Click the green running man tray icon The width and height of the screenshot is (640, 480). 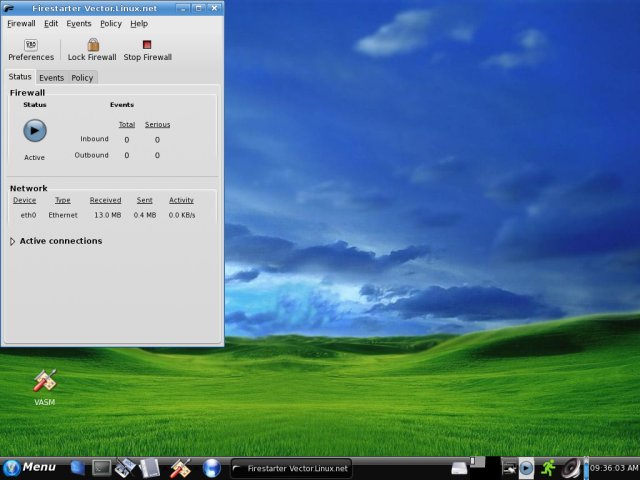(548, 467)
